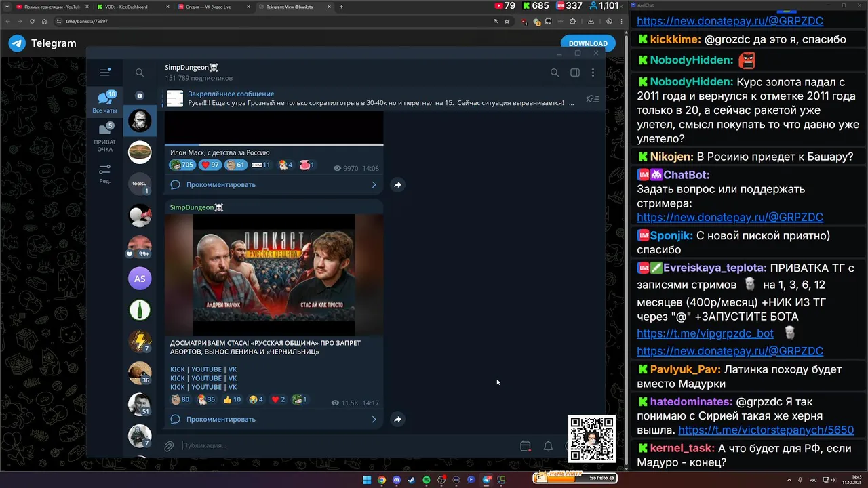Reload the browser page
The height and width of the screenshot is (488, 868).
(33, 21)
